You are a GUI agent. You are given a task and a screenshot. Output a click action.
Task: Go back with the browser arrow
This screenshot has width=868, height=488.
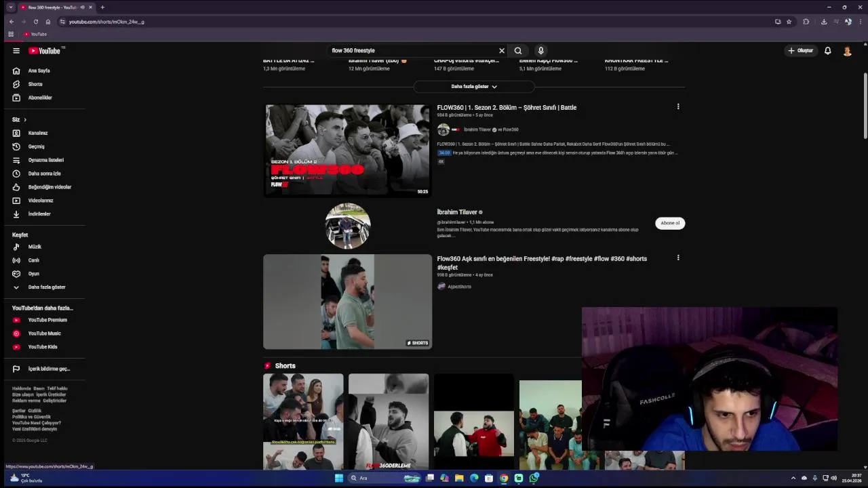point(12,22)
